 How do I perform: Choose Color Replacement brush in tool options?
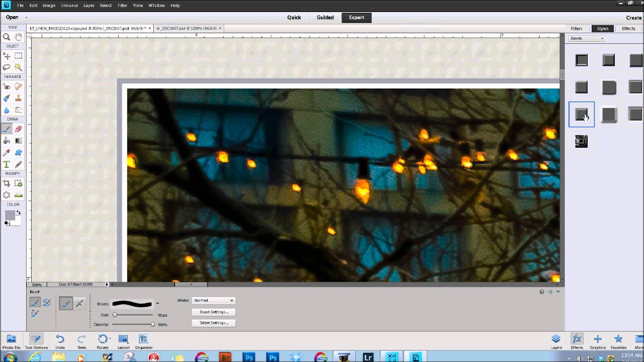35,313
